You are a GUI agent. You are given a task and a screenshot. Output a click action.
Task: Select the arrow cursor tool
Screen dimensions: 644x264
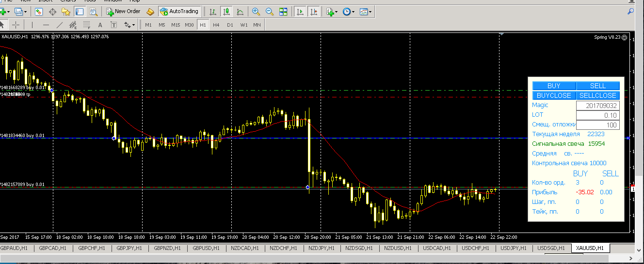pyautogui.click(x=2, y=25)
